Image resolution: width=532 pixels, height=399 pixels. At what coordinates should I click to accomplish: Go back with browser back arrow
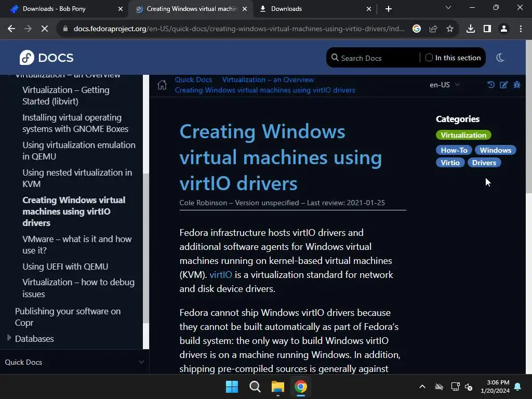pos(11,29)
